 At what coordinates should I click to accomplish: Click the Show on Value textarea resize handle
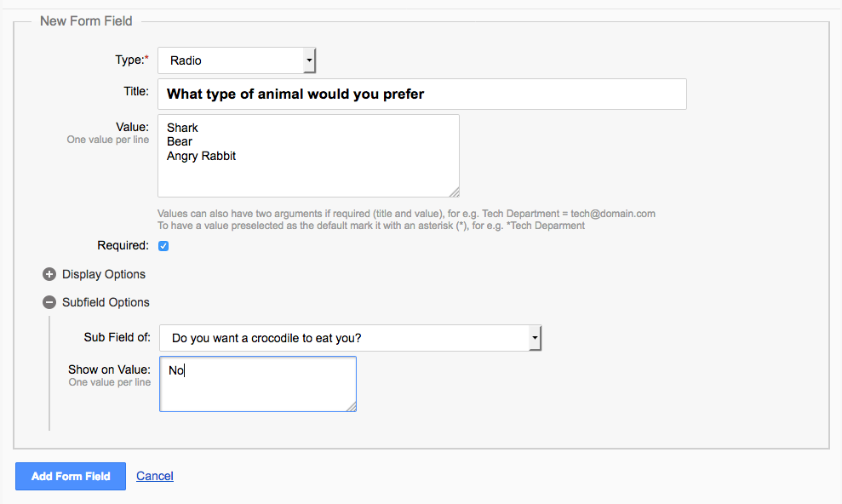pyautogui.click(x=351, y=407)
